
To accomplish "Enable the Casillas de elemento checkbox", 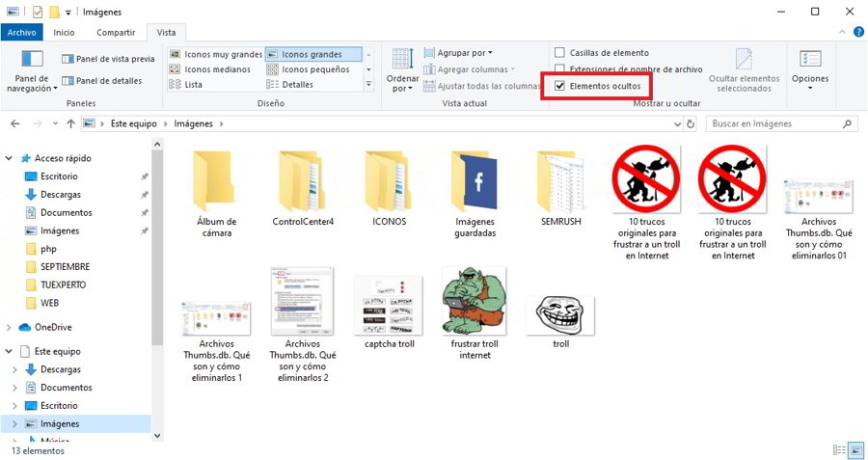I will pos(560,53).
